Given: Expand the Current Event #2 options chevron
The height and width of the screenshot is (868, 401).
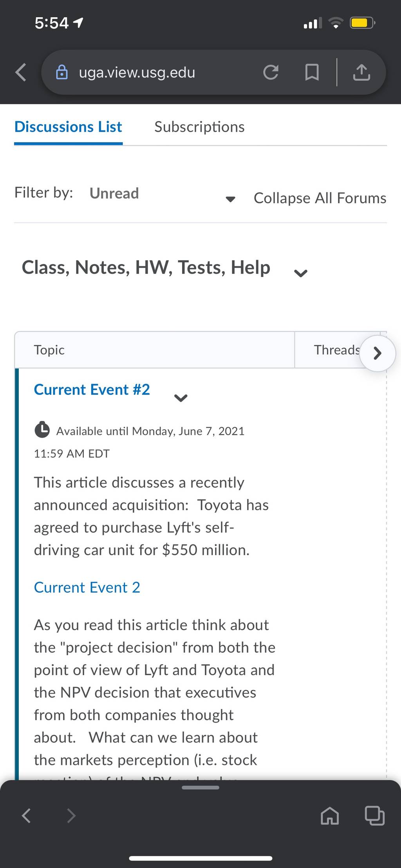Looking at the screenshot, I should click(x=181, y=398).
